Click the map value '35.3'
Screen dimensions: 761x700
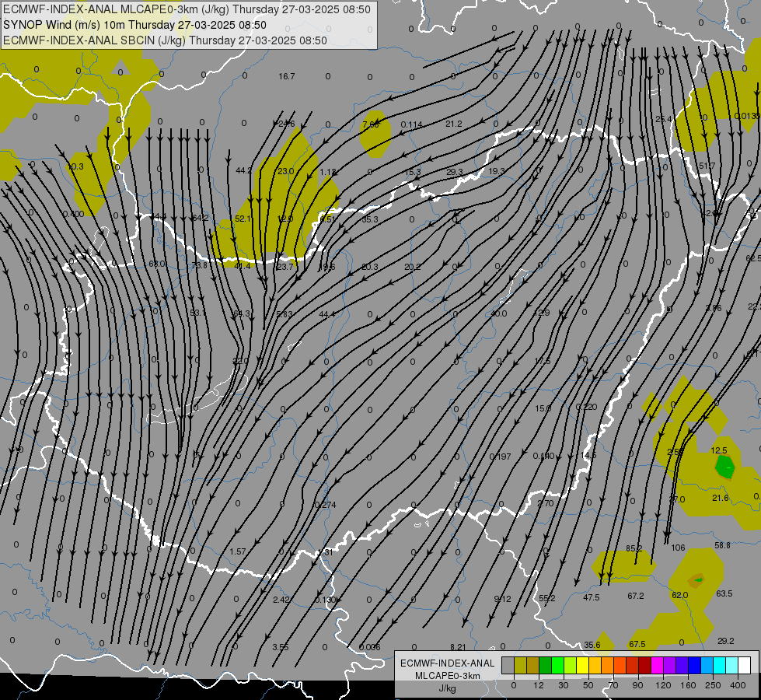(x=370, y=219)
